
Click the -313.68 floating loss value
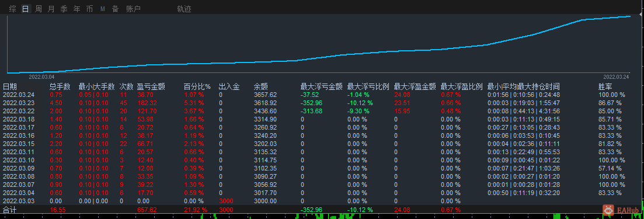pos(311,111)
